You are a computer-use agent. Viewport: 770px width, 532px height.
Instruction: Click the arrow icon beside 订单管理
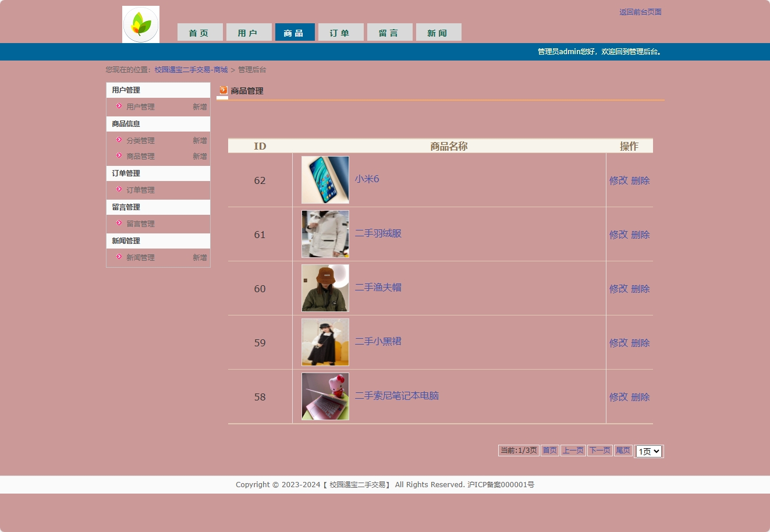click(118, 190)
